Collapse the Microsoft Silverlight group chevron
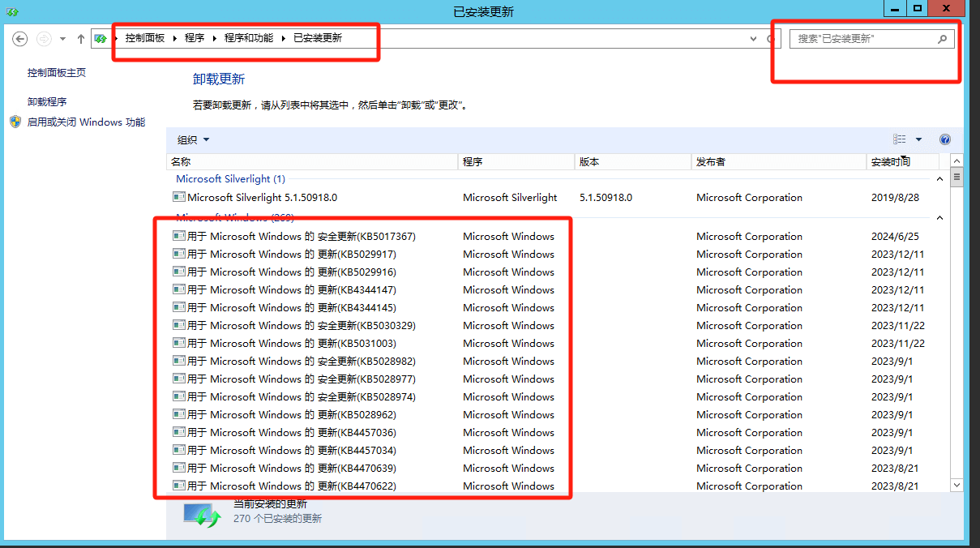 pos(939,179)
